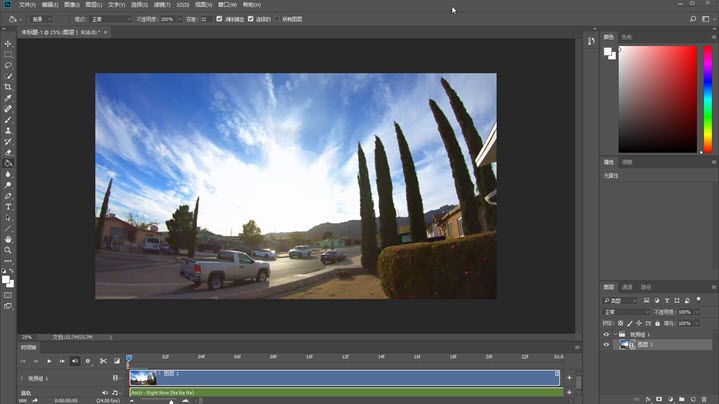Select the Crop tool
Screen dimensions: 719x404
click(8, 87)
